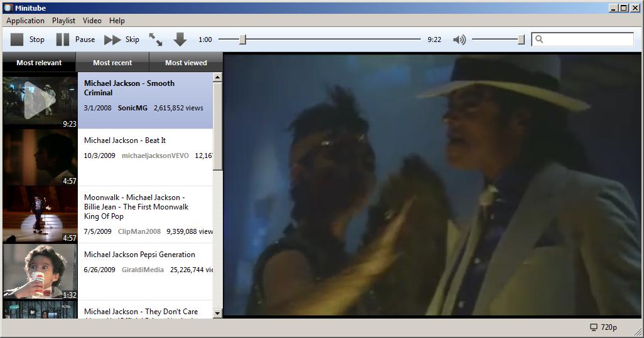The width and height of the screenshot is (644, 338).
Task: Click the 3/1/2008 upload date
Action: pos(97,108)
